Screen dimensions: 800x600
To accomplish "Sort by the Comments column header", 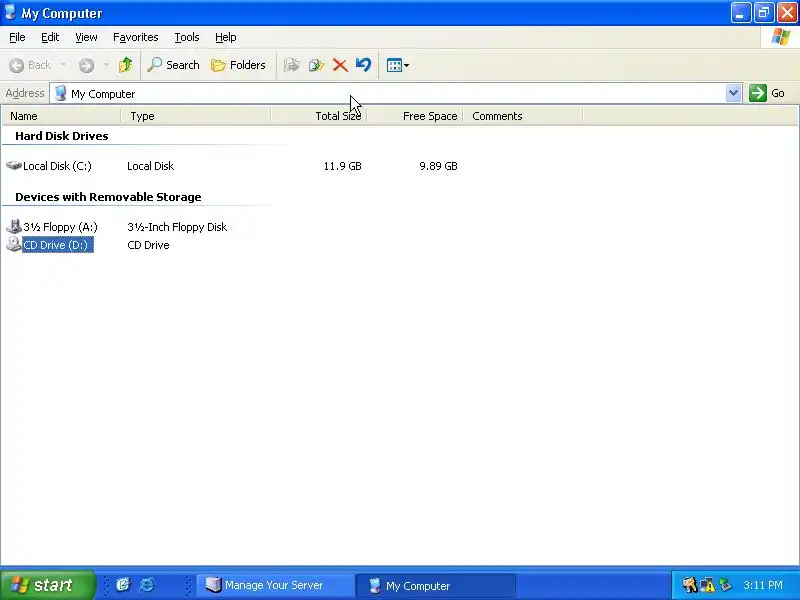I will 522,116.
